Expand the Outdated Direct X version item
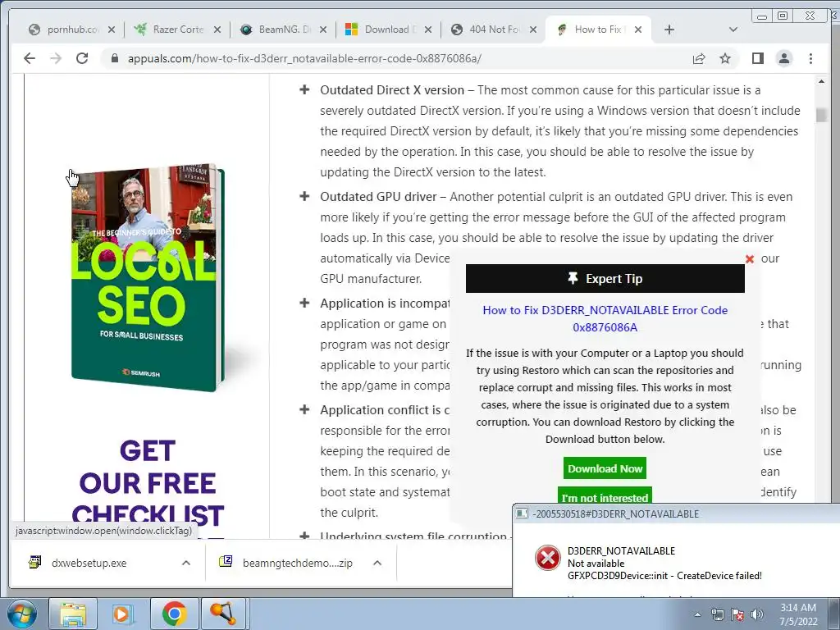840x630 pixels. 304,89
